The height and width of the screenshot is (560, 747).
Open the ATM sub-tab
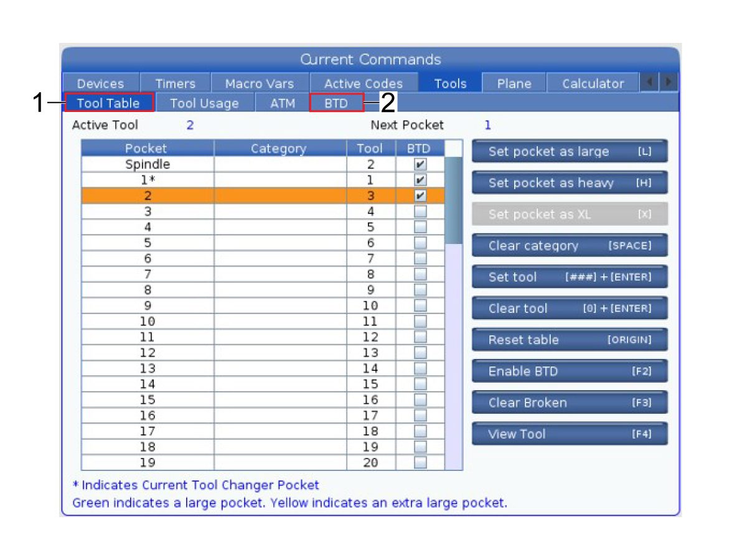[x=283, y=103]
